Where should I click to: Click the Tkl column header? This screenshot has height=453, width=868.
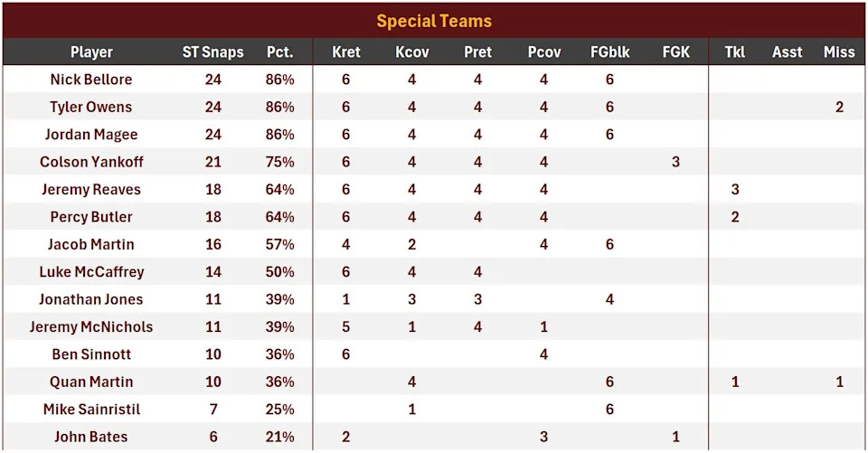coord(735,52)
